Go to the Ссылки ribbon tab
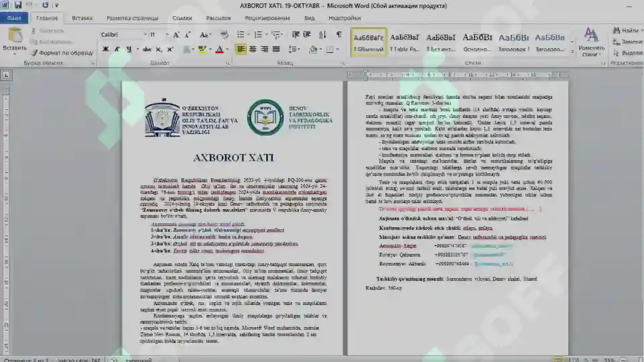This screenshot has height=362, width=644. point(182,18)
